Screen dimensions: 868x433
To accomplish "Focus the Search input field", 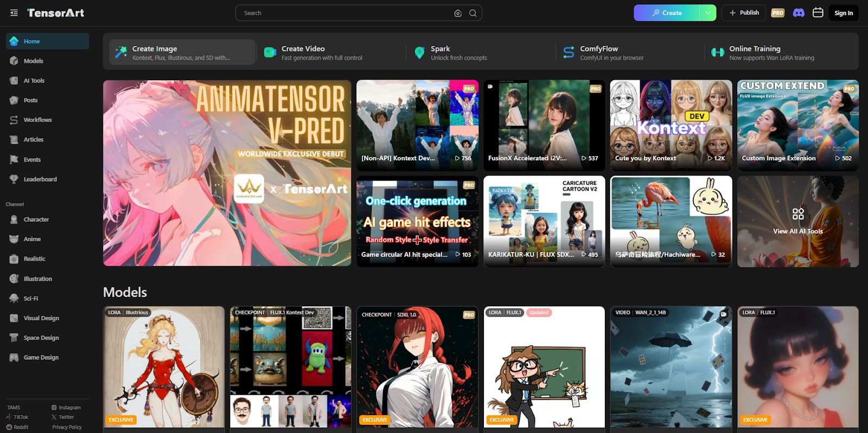I will pyautogui.click(x=347, y=13).
